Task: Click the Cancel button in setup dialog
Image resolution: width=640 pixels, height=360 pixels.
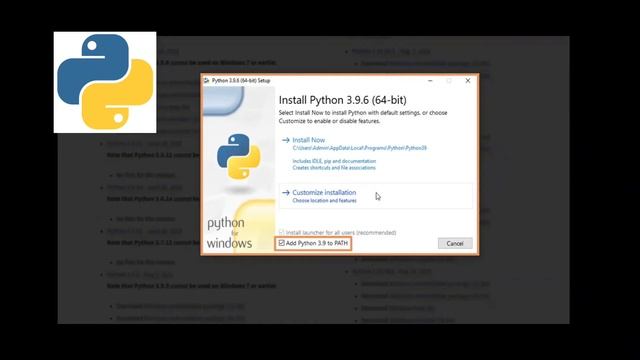Action: 455,243
